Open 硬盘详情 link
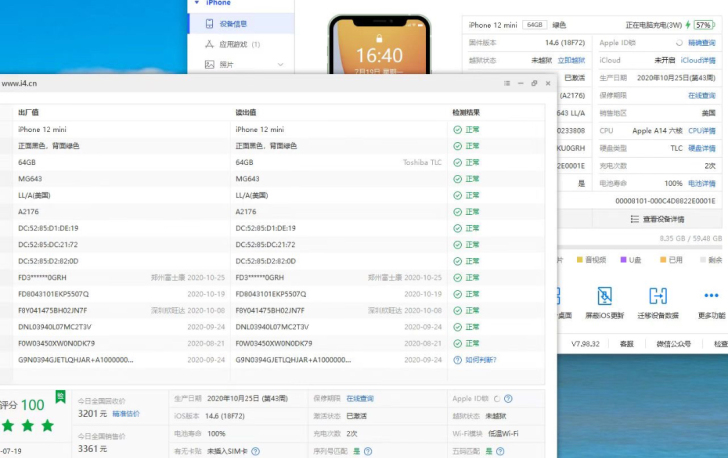 702,149
